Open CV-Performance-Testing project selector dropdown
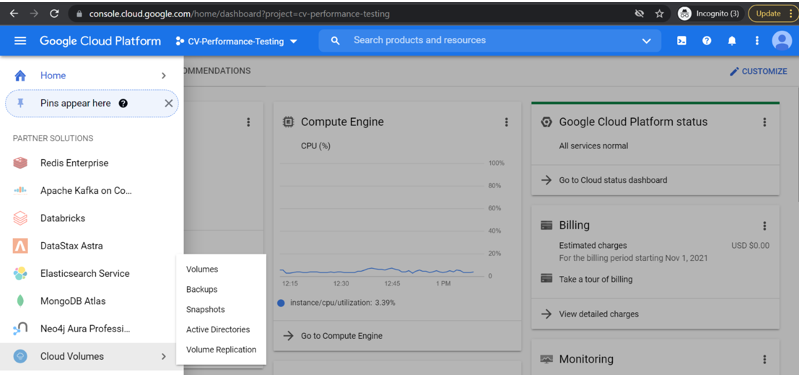Viewport: 799px width, 376px height. click(x=236, y=41)
